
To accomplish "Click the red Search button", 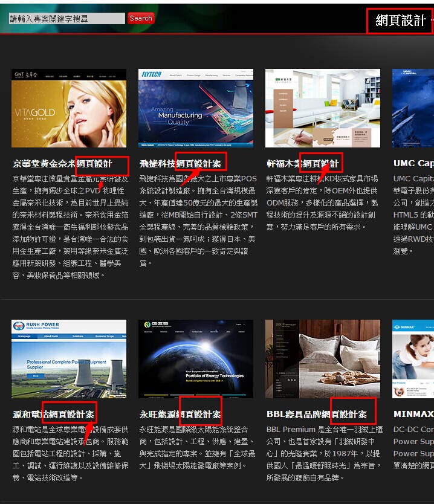I will click(x=141, y=18).
